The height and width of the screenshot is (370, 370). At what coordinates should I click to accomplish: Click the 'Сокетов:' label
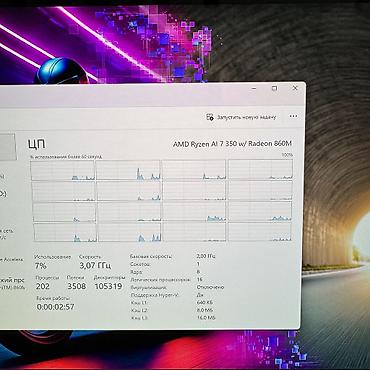click(x=140, y=264)
